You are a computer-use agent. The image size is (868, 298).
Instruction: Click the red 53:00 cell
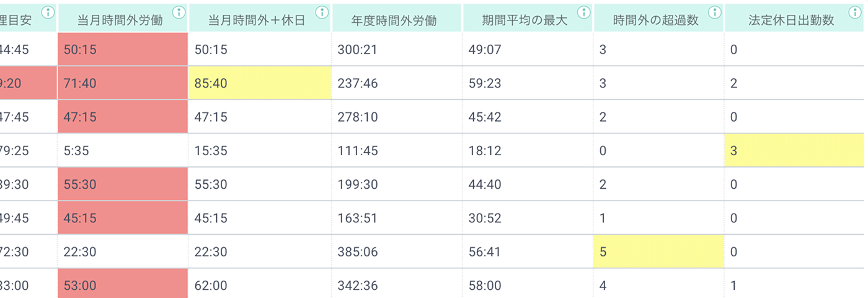click(122, 284)
